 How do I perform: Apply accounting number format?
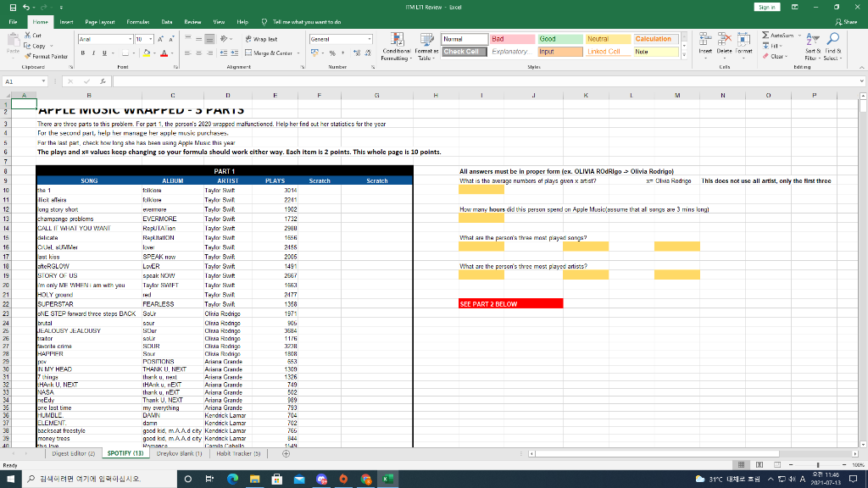pos(314,53)
